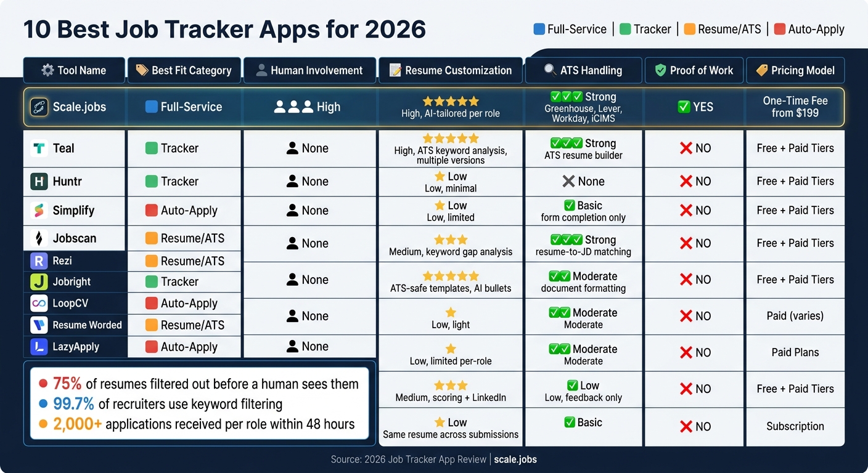
Task: Click the tag icon beside Best Fit Category
Action: pos(142,70)
